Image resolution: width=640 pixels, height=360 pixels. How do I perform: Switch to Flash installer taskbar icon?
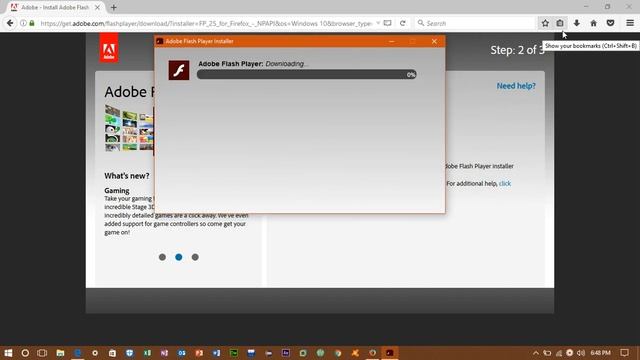[x=389, y=353]
